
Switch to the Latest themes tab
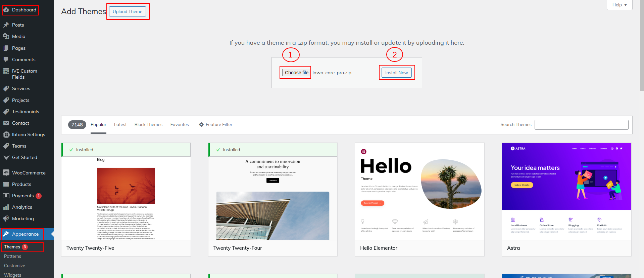pyautogui.click(x=120, y=124)
